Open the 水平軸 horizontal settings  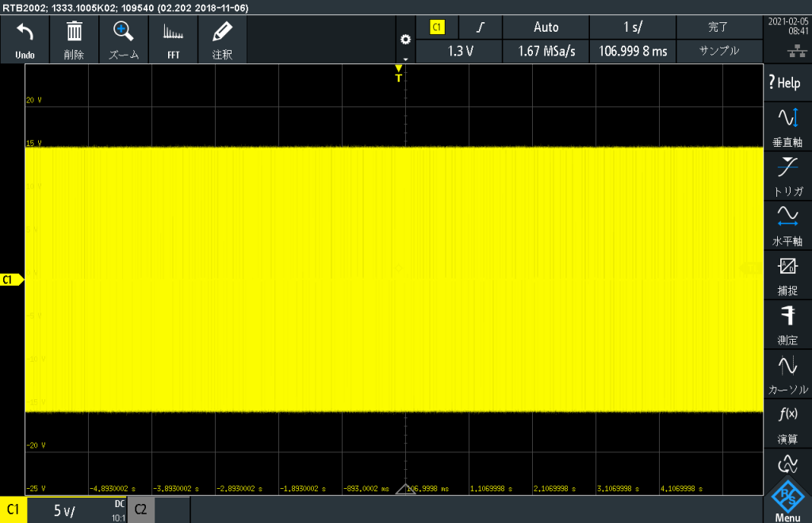(787, 225)
